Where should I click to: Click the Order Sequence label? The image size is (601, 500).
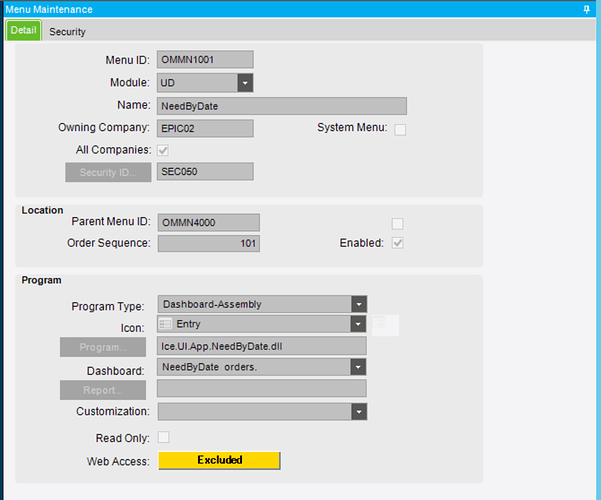[108, 243]
